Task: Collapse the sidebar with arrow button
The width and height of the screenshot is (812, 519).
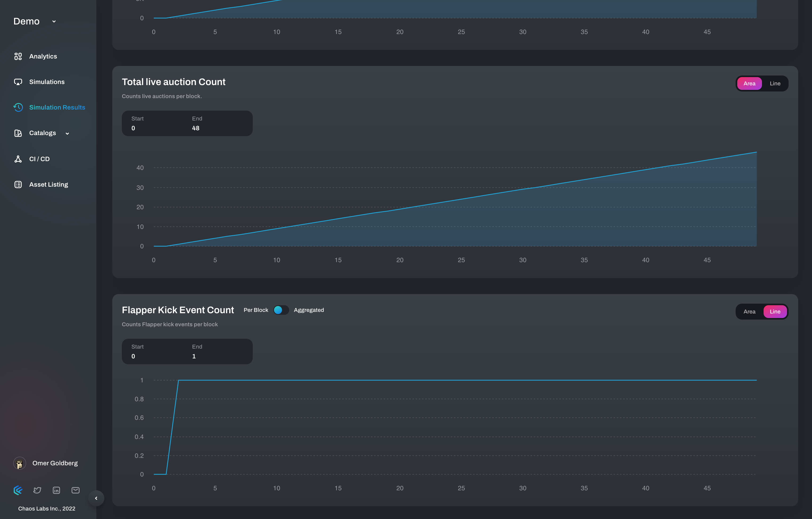Action: tap(96, 498)
